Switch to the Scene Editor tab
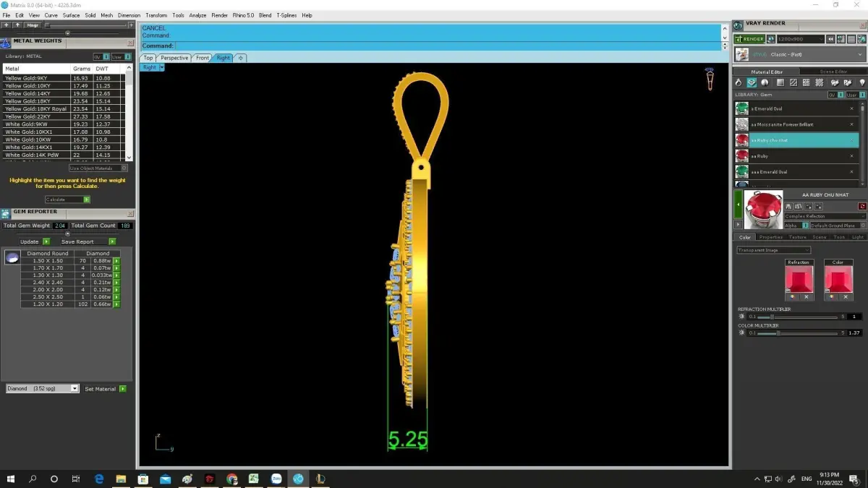The image size is (868, 488). (x=833, y=72)
